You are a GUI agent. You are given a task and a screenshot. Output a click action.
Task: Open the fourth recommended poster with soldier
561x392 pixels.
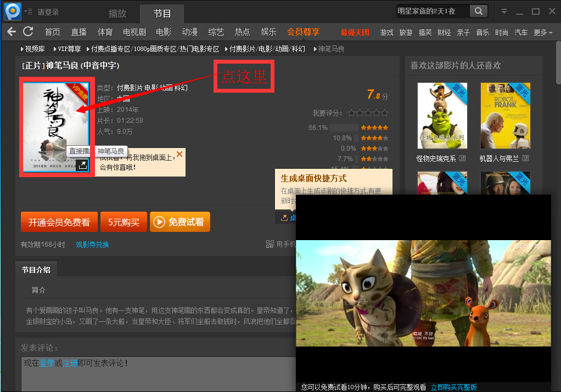pos(505,183)
